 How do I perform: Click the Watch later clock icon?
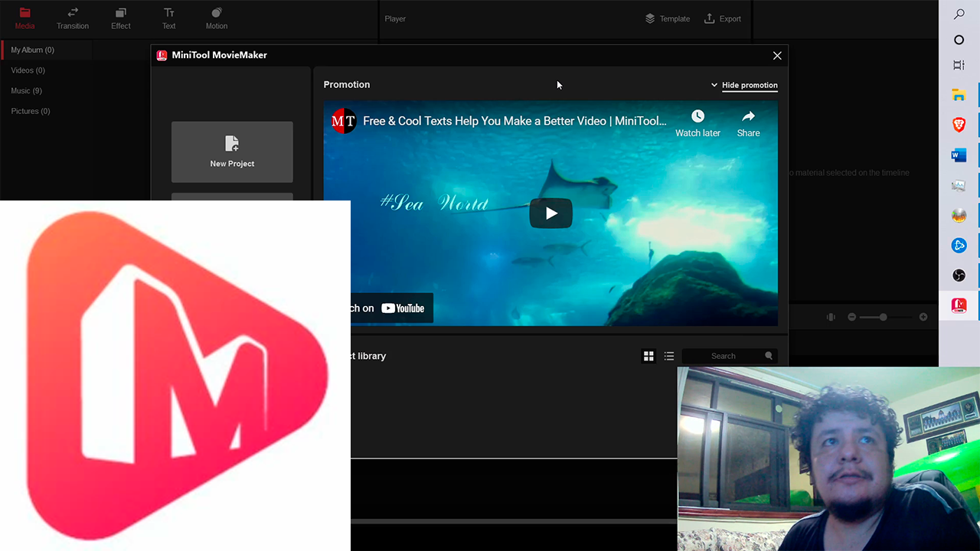click(697, 116)
